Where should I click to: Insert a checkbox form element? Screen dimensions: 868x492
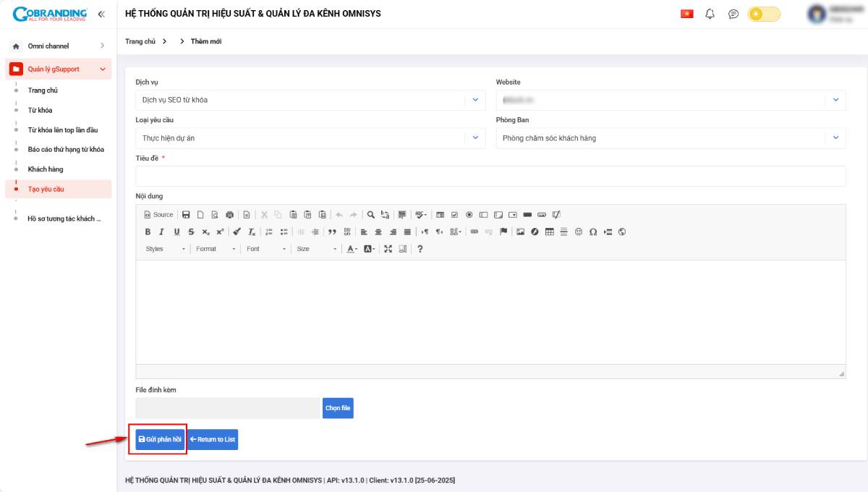click(x=454, y=215)
